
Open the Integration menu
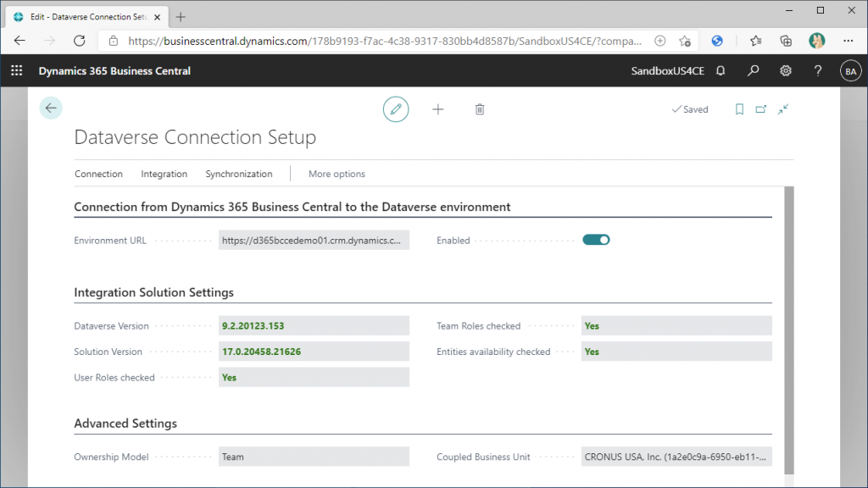click(164, 174)
